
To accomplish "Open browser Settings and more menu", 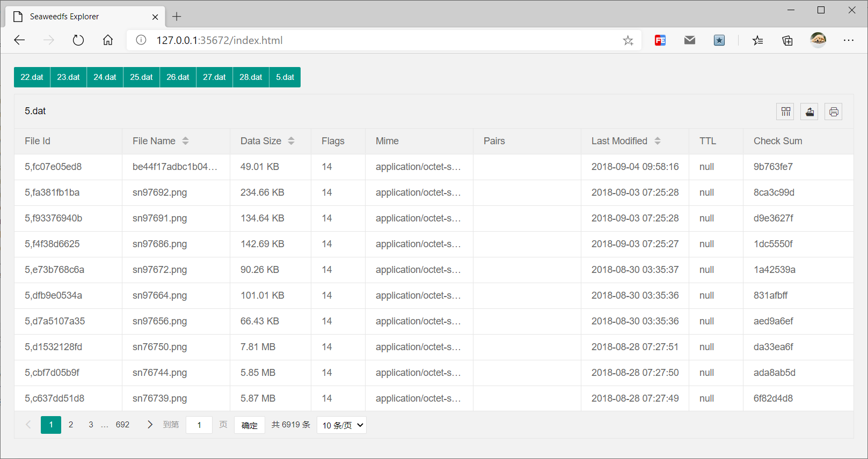I will pos(849,40).
